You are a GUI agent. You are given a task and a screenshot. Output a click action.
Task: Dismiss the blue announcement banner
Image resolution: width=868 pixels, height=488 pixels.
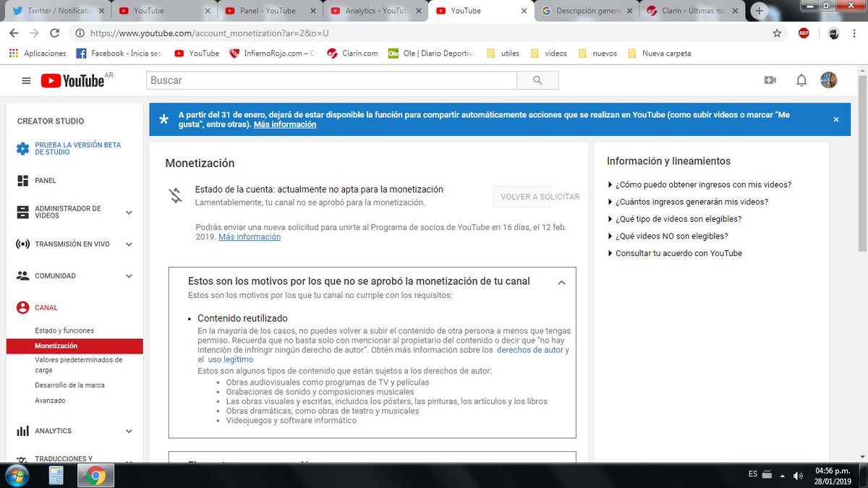pos(836,119)
